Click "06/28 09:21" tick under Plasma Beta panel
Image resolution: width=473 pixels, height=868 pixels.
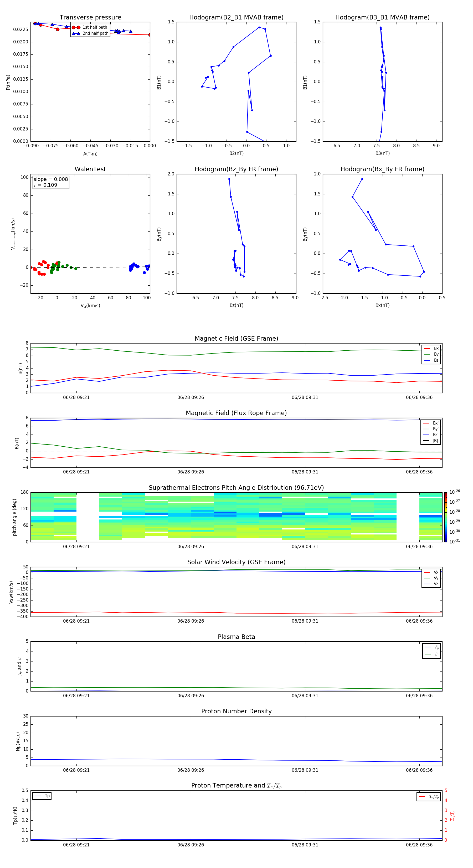pyautogui.click(x=76, y=695)
